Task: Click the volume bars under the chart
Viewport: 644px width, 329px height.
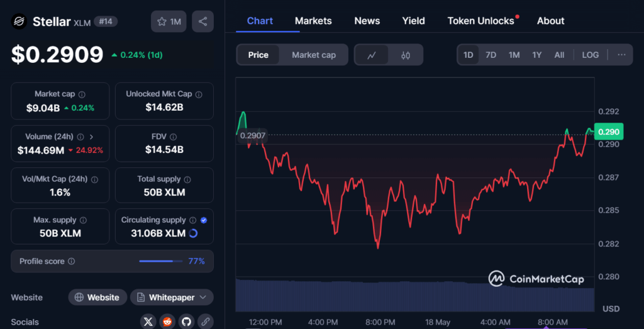Action: (415, 296)
